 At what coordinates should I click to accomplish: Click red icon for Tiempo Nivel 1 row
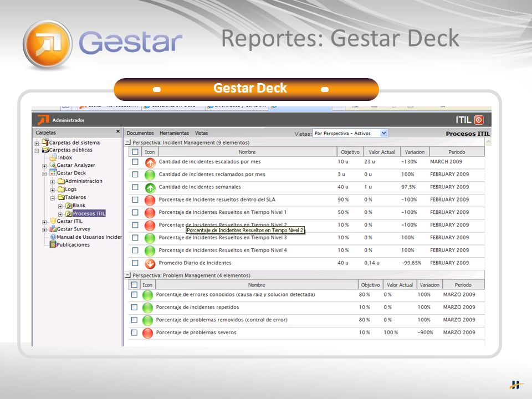pyautogui.click(x=150, y=213)
